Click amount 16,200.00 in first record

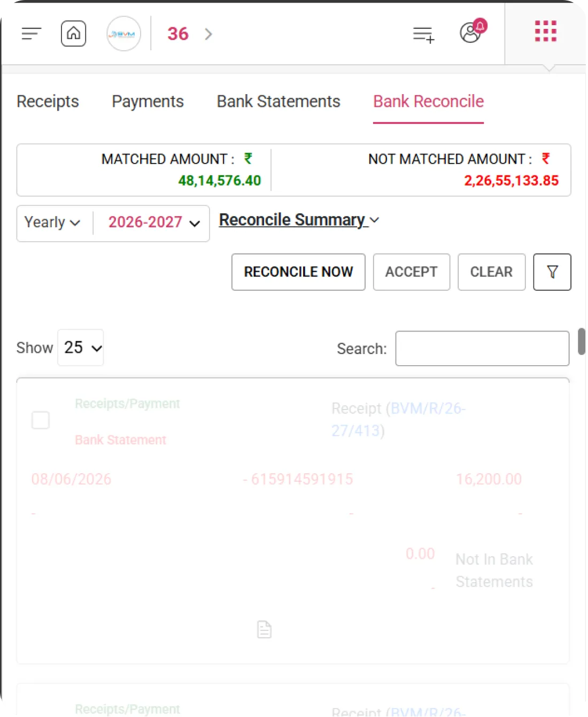coord(489,479)
